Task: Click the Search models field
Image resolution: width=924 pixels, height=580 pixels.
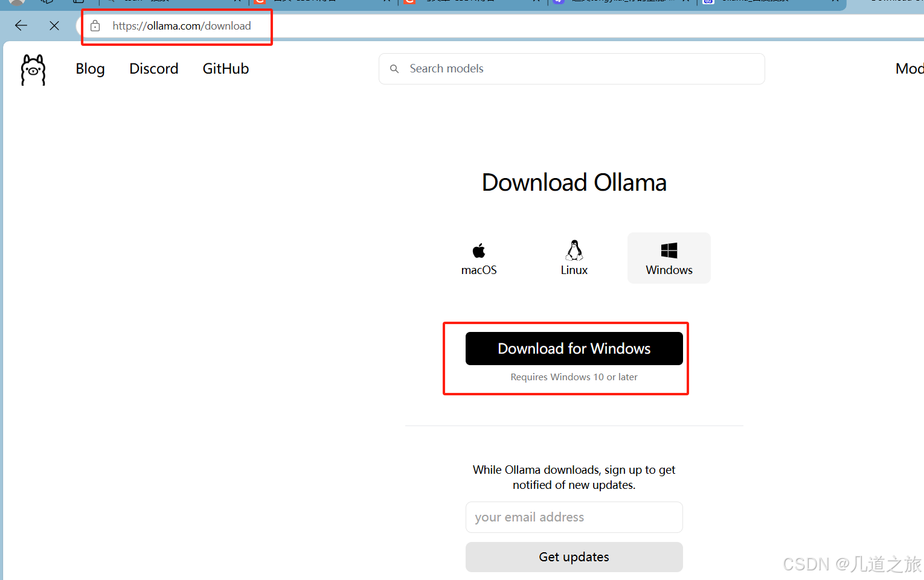Action: 572,69
